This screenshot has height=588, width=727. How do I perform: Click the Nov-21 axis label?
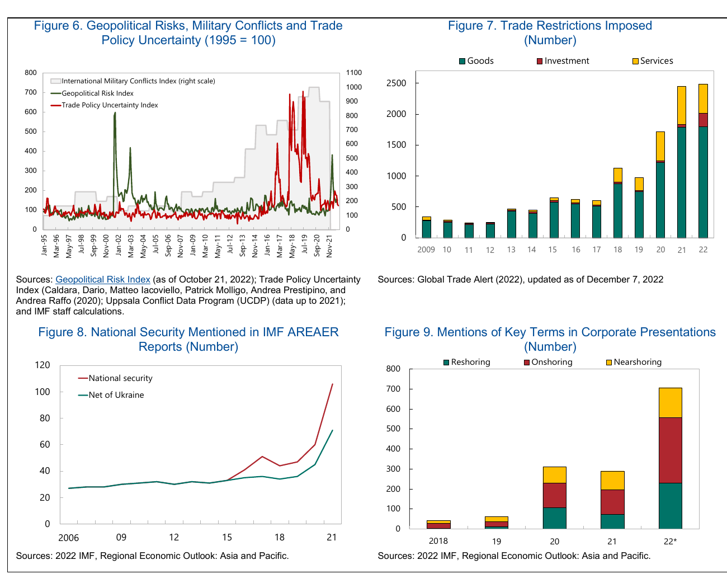329,246
